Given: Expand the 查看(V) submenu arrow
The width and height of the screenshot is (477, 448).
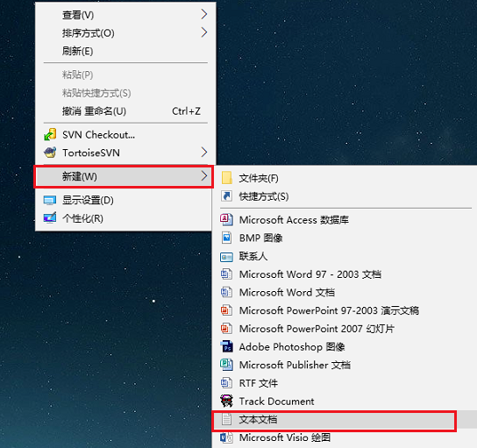Looking at the screenshot, I should click(x=204, y=14).
